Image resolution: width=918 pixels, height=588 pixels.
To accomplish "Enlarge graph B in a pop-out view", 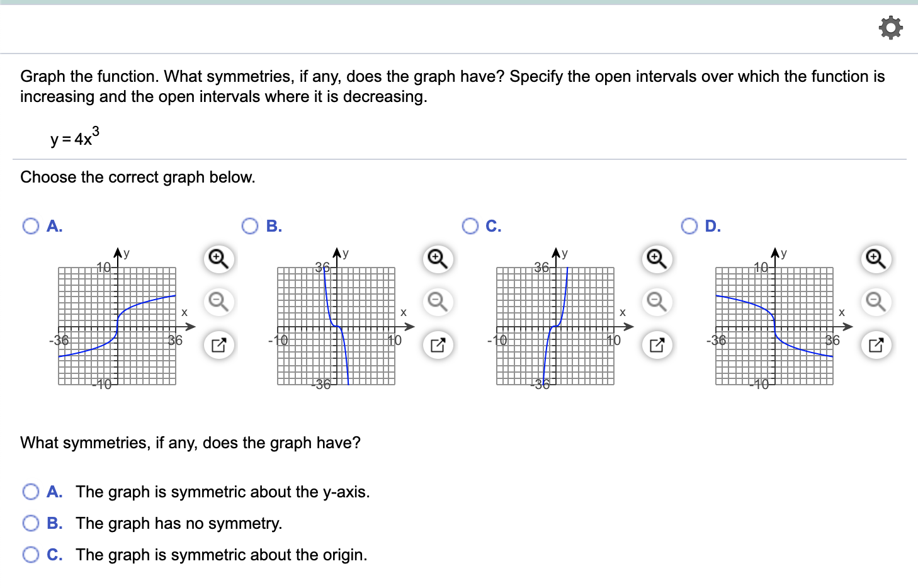I will pyautogui.click(x=437, y=345).
